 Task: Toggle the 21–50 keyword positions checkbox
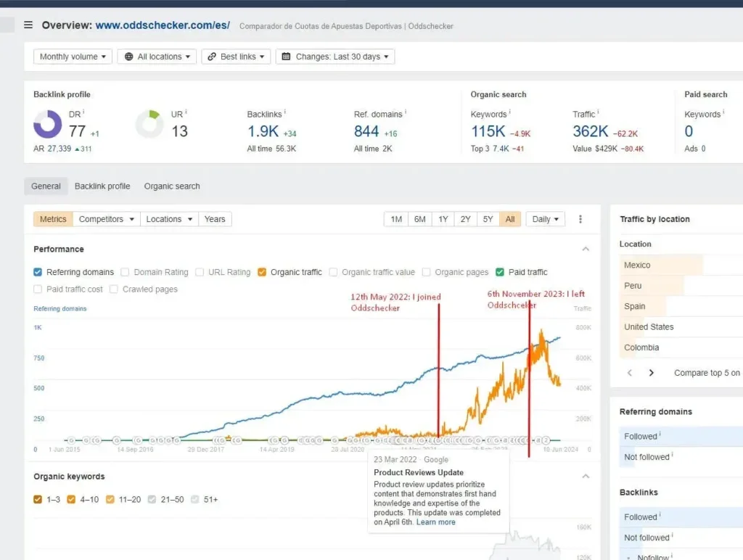point(152,499)
